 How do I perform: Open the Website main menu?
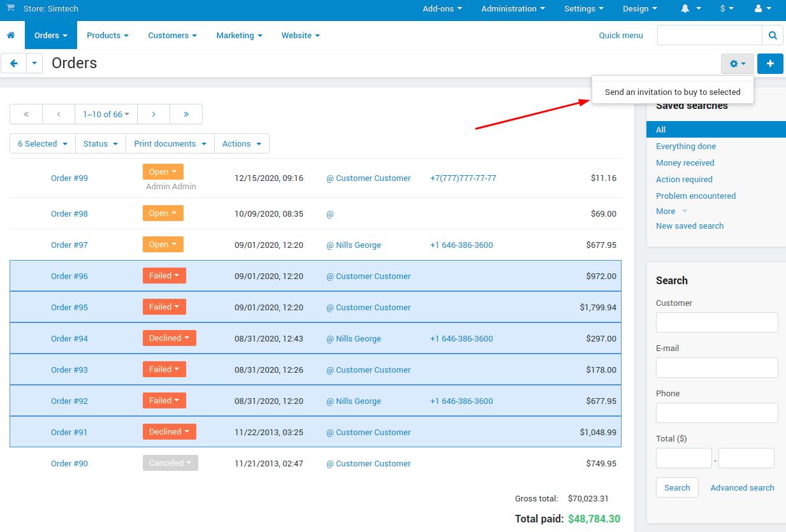coord(301,36)
